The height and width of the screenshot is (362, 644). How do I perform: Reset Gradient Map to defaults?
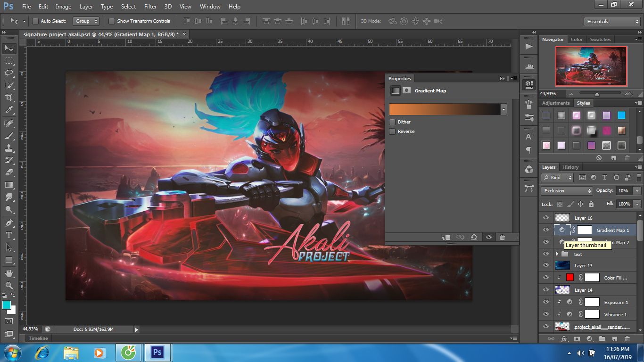pos(474,238)
